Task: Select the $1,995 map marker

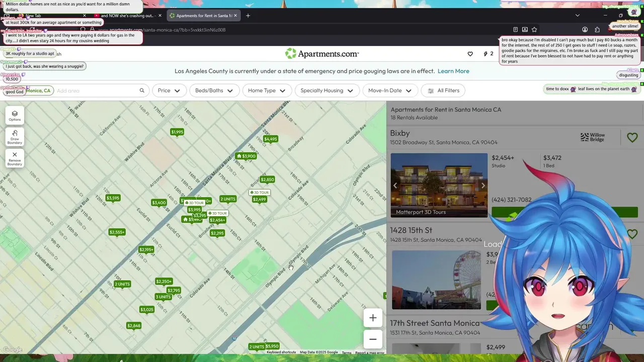Action: [177, 132]
